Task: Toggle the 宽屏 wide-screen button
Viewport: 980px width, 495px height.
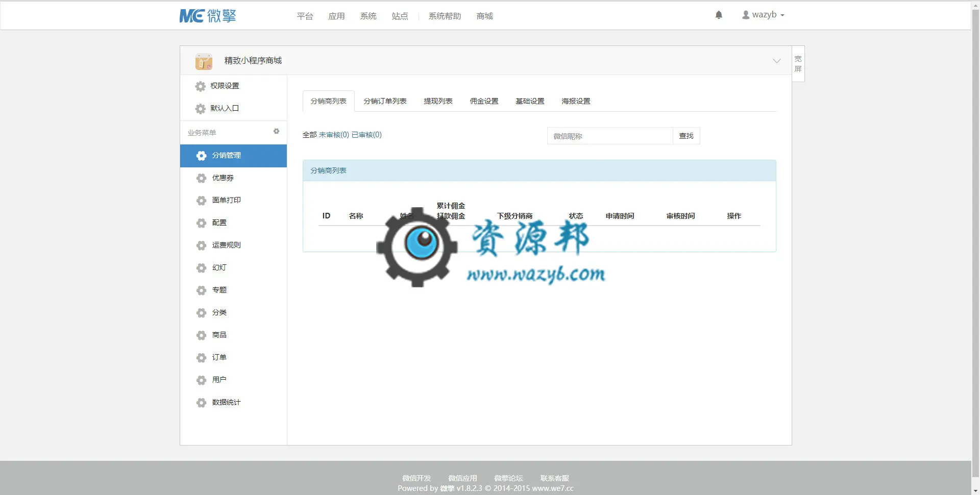Action: point(798,64)
